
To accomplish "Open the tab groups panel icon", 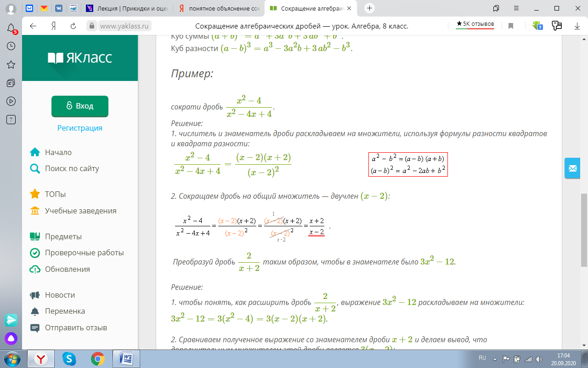I will (x=496, y=8).
